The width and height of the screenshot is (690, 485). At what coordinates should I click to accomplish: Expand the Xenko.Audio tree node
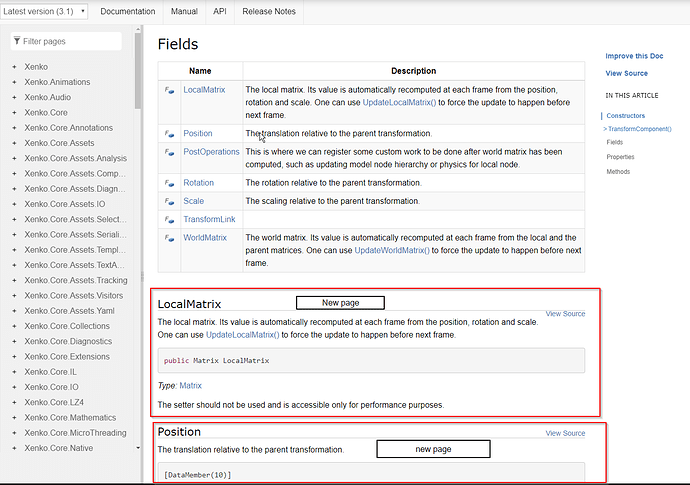(x=14, y=97)
